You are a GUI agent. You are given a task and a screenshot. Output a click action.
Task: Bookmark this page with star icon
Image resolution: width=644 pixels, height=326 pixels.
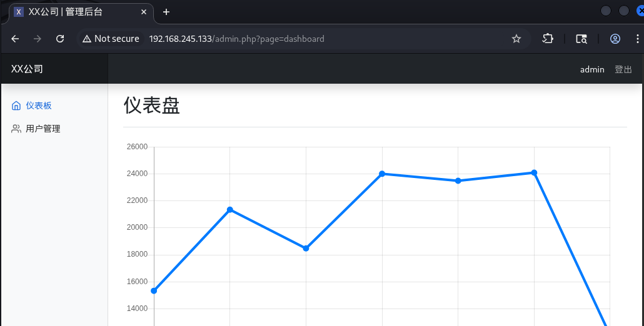516,39
